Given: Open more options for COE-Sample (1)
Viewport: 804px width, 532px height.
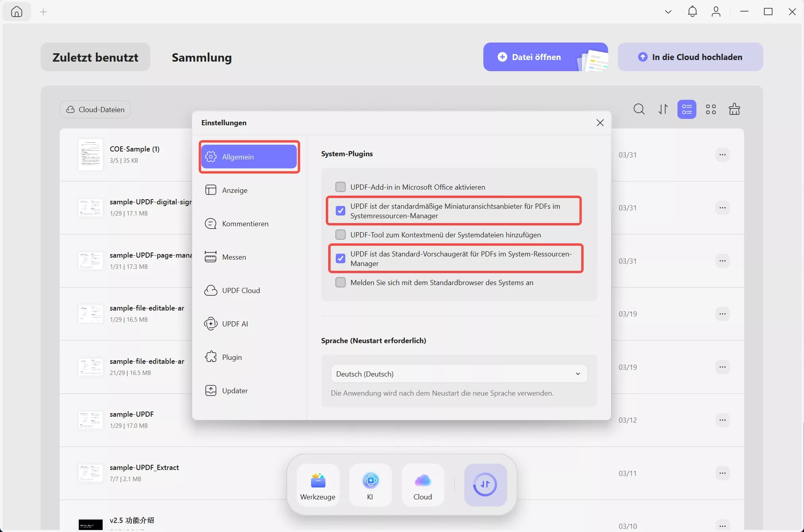Looking at the screenshot, I should pyautogui.click(x=722, y=155).
